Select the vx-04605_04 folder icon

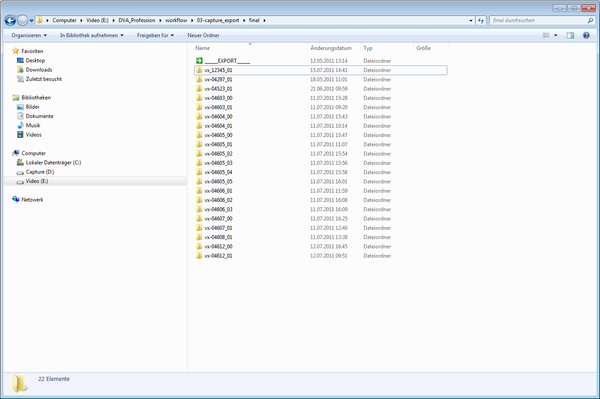tap(199, 172)
